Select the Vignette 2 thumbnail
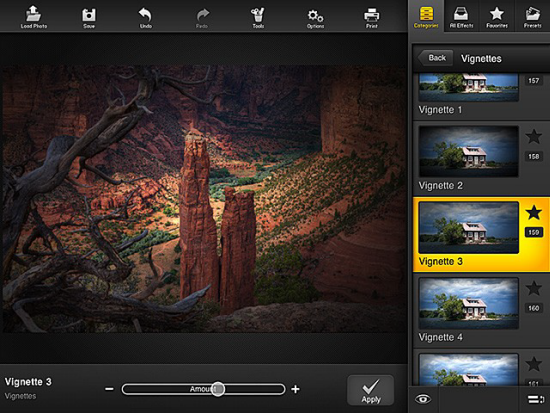The width and height of the screenshot is (550, 413). point(468,151)
